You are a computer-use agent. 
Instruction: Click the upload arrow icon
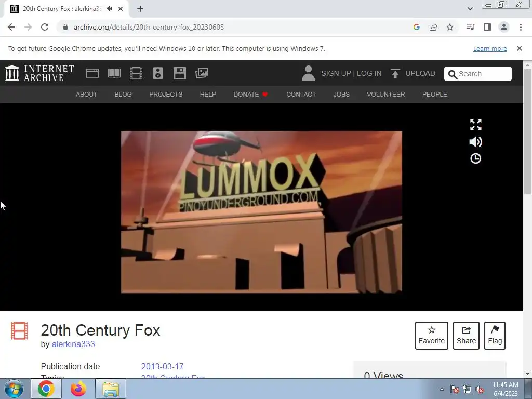[395, 73]
